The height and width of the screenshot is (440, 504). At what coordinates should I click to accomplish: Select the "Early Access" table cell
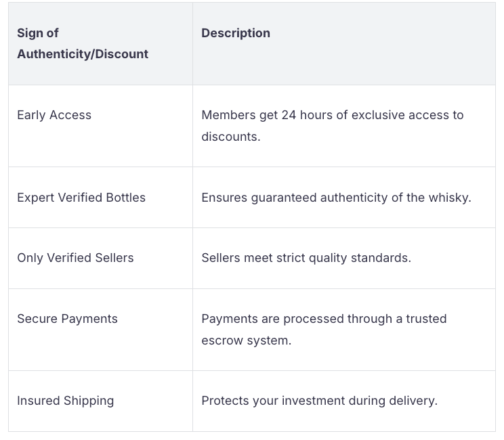[54, 115]
